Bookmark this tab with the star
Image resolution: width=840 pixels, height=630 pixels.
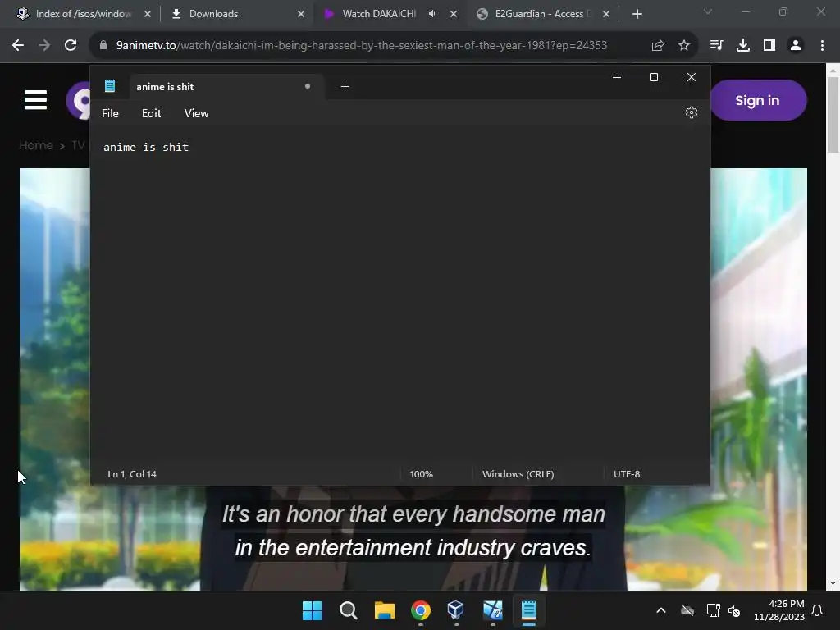click(x=683, y=46)
